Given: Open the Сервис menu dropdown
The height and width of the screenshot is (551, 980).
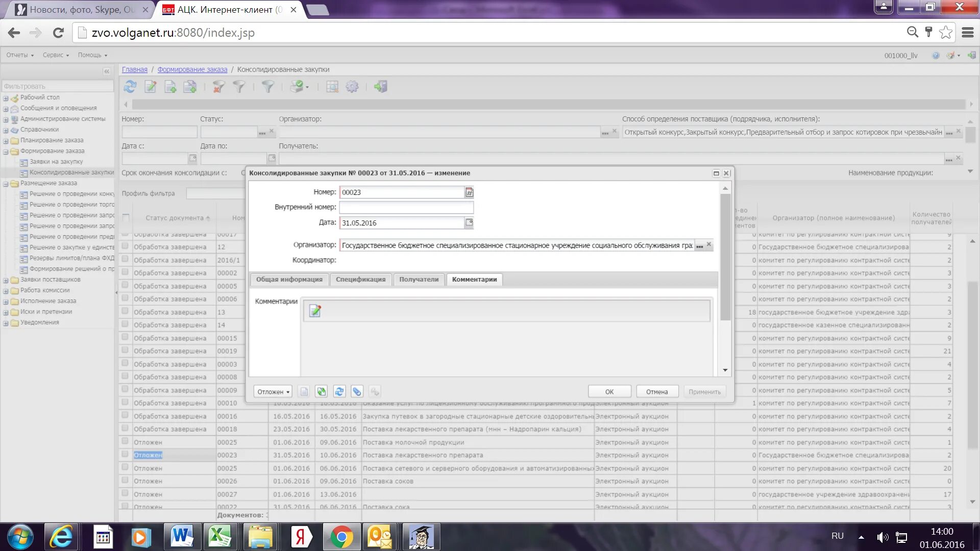Looking at the screenshot, I should tap(56, 55).
